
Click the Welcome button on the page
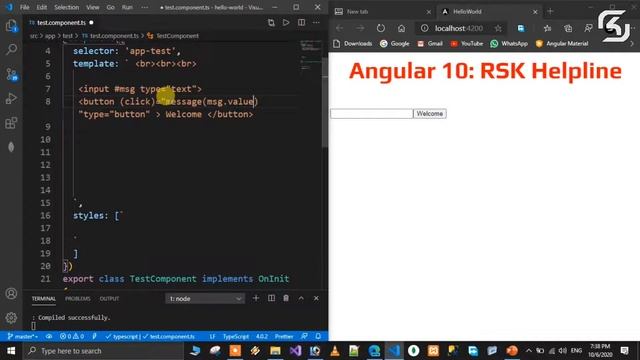430,114
